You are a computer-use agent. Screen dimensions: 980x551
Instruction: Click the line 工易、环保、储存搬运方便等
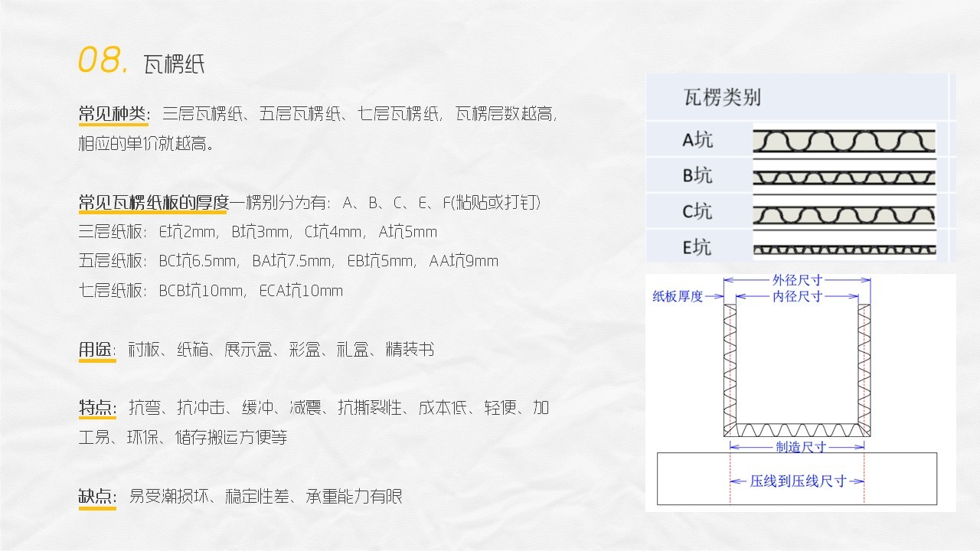pos(183,438)
